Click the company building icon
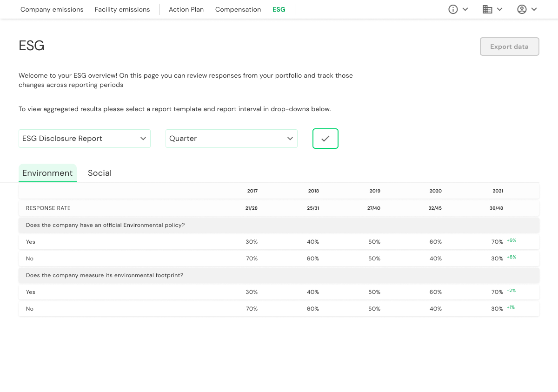The height and width of the screenshot is (392, 558). (487, 9)
